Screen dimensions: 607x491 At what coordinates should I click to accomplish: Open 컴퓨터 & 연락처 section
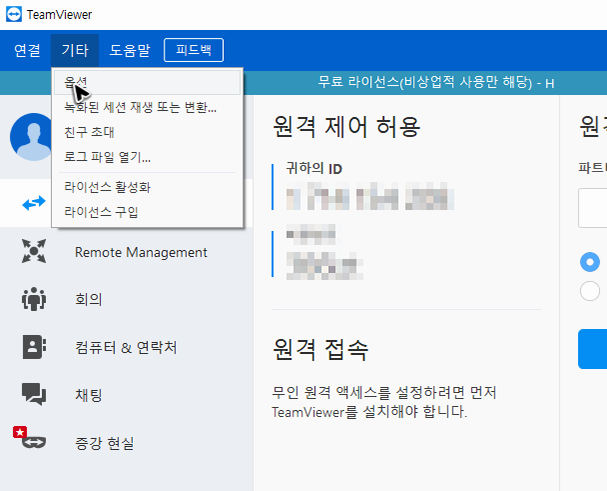coord(126,347)
